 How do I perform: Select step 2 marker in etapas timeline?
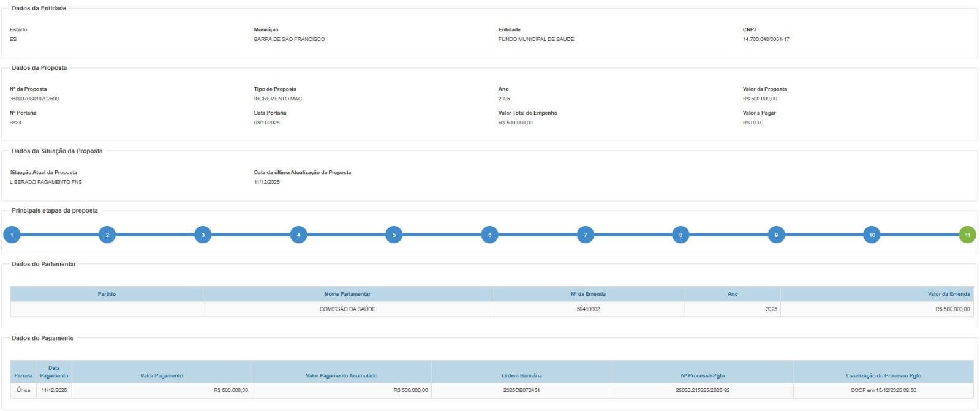point(107,235)
